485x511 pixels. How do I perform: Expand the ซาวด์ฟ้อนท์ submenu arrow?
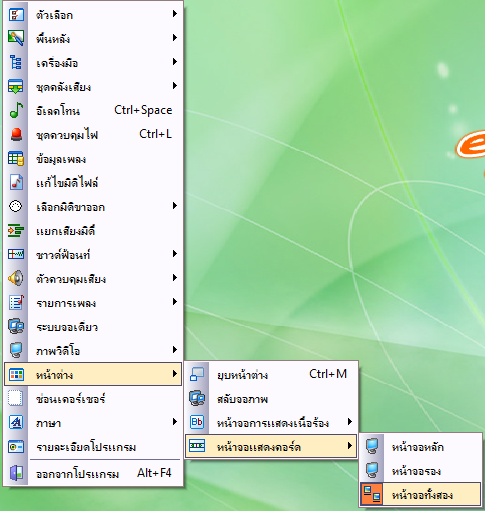[x=174, y=254]
